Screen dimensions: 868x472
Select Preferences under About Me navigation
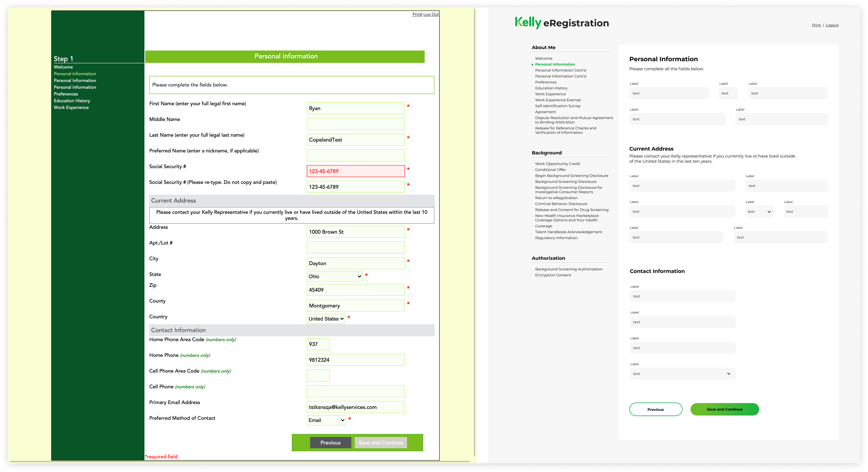pos(545,82)
